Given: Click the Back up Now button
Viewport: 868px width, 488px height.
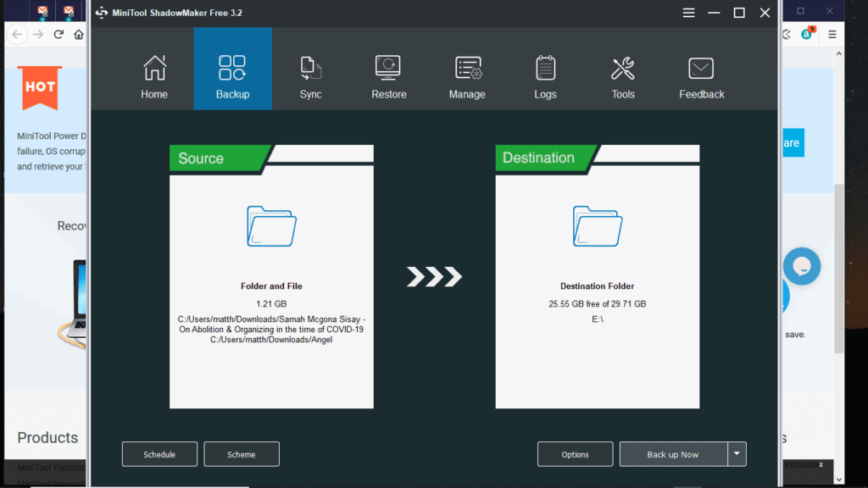Looking at the screenshot, I should 673,454.
